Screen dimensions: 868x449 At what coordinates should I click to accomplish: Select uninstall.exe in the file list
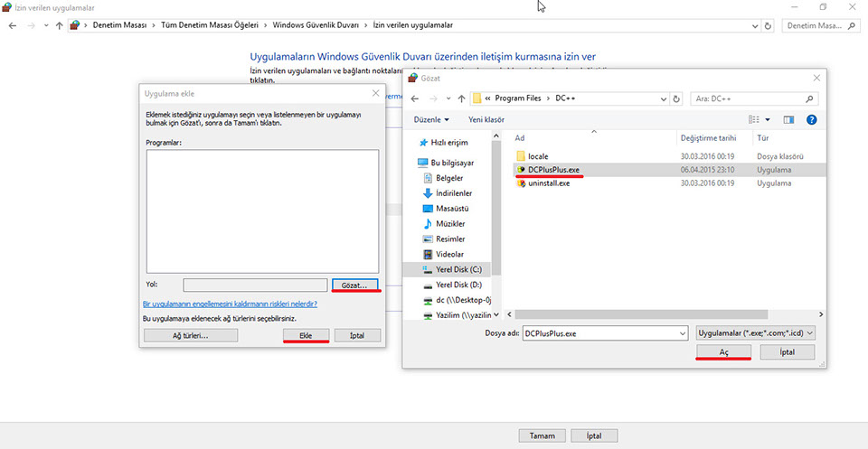click(549, 183)
